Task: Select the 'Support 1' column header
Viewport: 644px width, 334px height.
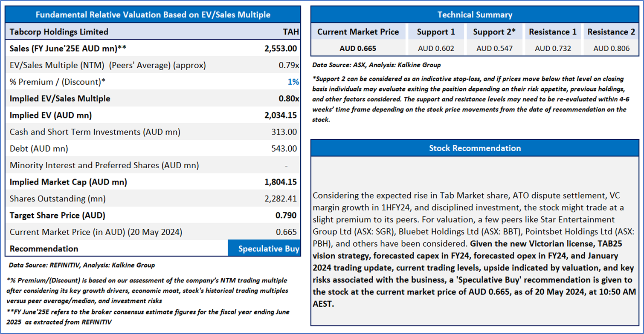Action: 436,32
